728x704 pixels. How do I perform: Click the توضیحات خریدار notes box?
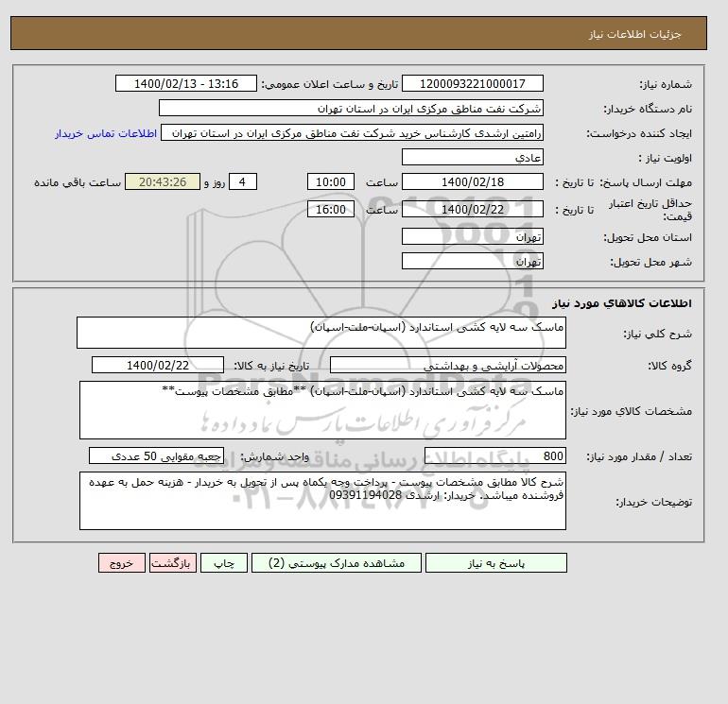[x=322, y=501]
